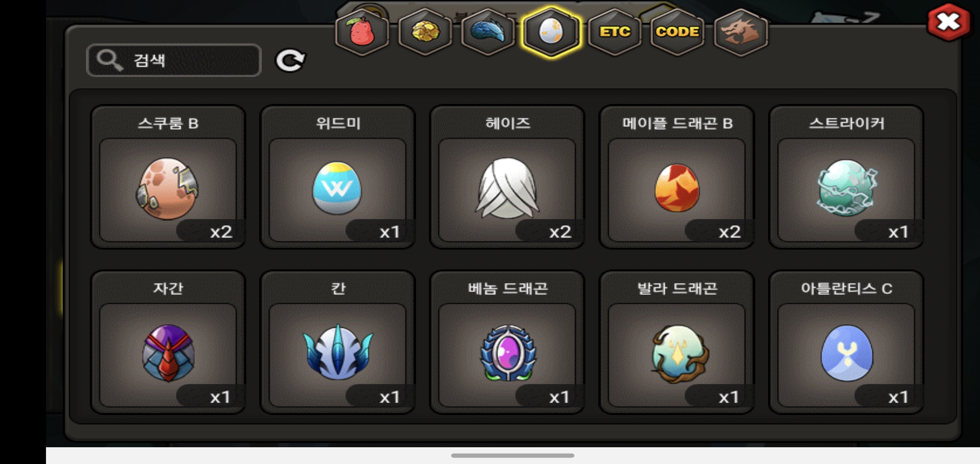This screenshot has width=980, height=464.
Task: Open the ETC tab
Action: tap(615, 32)
